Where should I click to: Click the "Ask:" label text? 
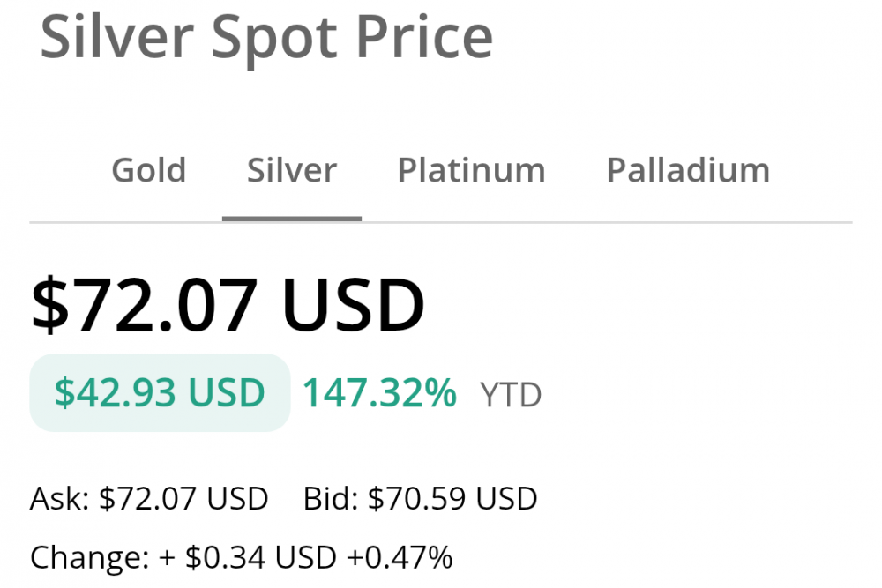(60, 500)
